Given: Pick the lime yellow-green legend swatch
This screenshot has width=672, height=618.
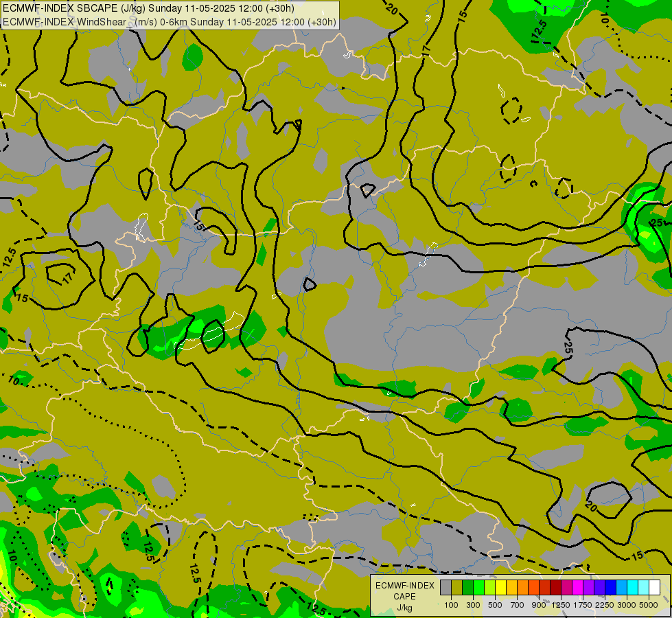Looking at the screenshot, I should click(x=490, y=587).
